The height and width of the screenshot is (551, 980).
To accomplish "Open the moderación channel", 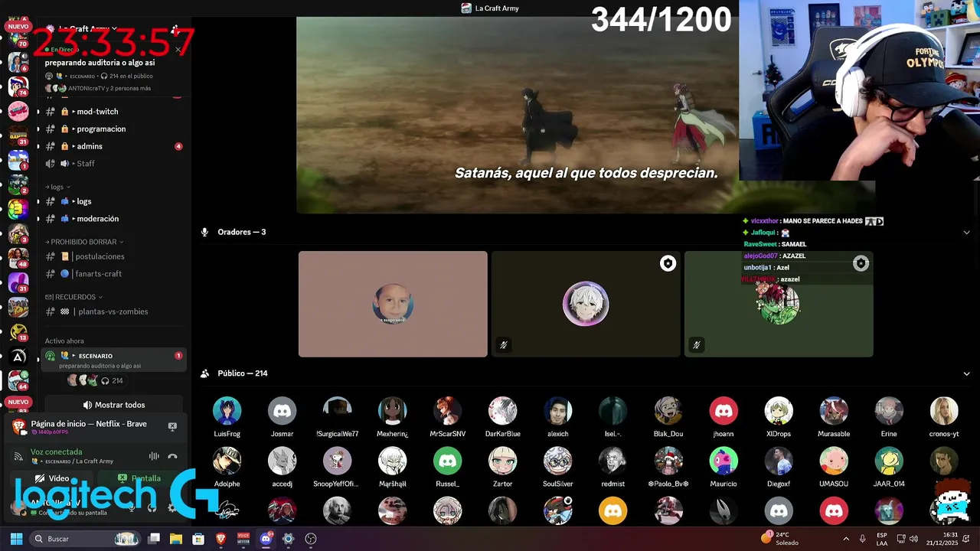I will pyautogui.click(x=112, y=219).
